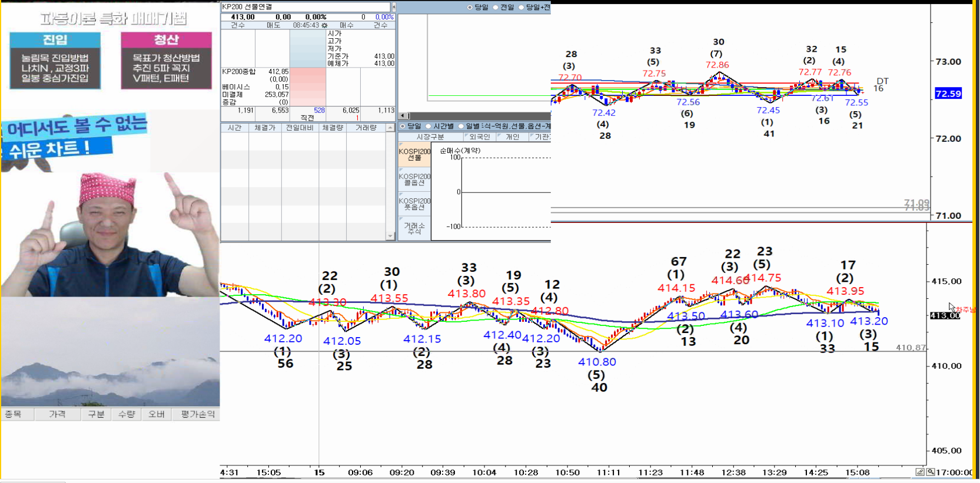Click the scroll-left arrow under the mini chart
980x483 pixels.
pos(403,116)
